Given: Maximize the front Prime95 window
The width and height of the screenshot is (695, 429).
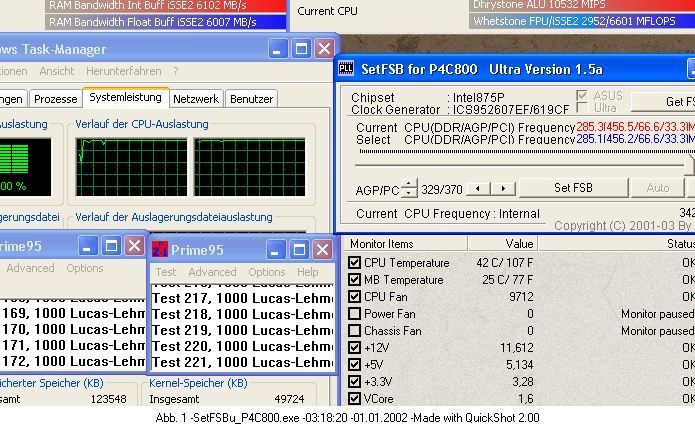Looking at the screenshot, I should (x=299, y=250).
